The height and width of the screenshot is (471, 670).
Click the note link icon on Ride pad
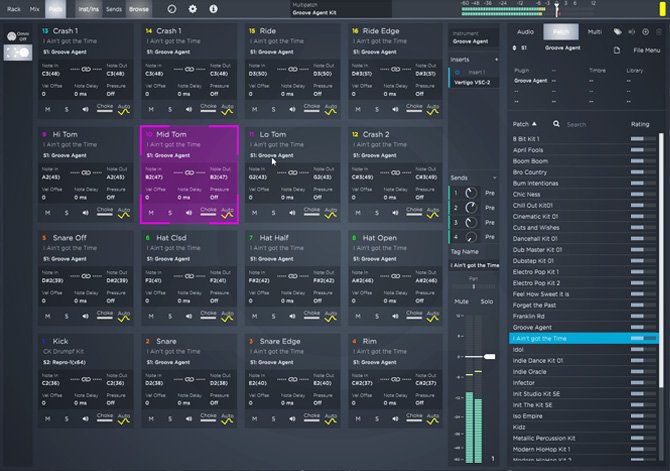click(x=293, y=68)
